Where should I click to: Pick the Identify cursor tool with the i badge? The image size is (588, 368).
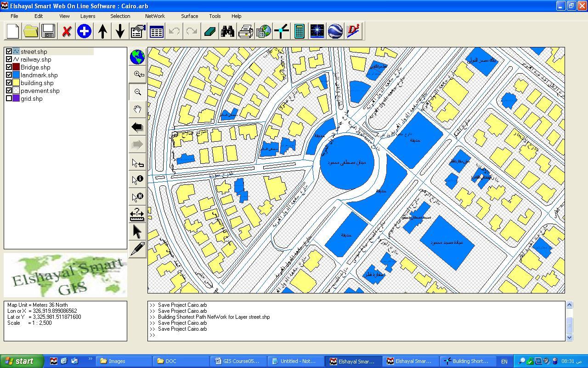[x=137, y=179]
